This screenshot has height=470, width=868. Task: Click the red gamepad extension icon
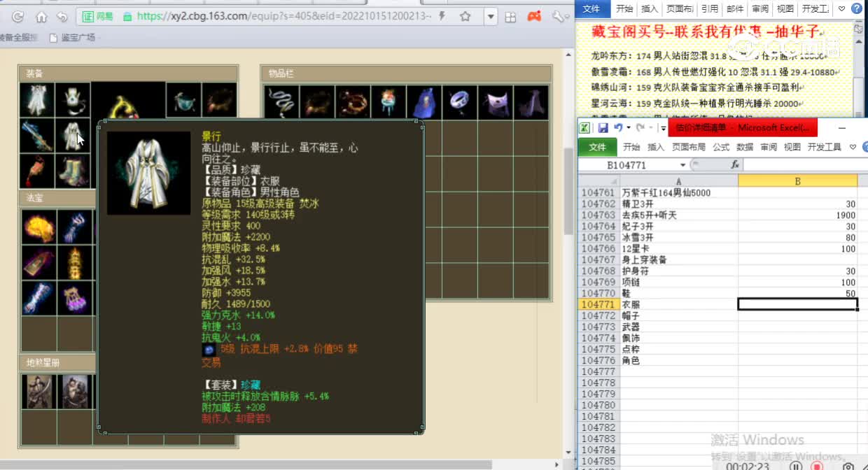pos(534,16)
